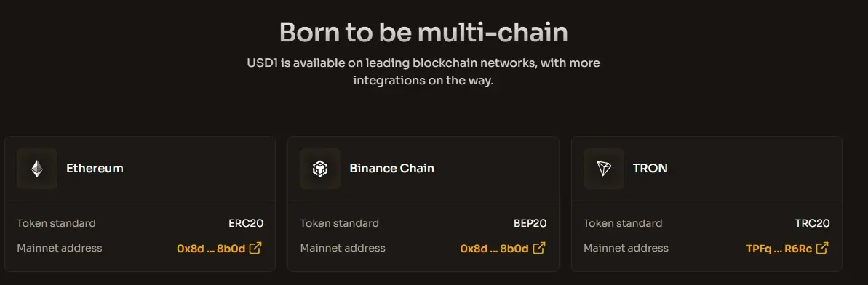This screenshot has width=868, height=285.
Task: Click the Born to be multi-chain heading
Action: (423, 33)
